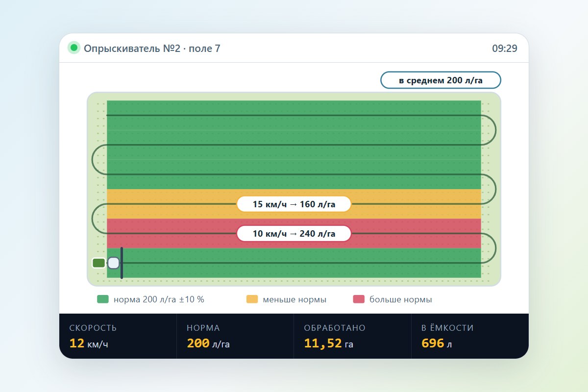This screenshot has width=588, height=392.
Task: Click legend text "норма 200 л/га ±10 %"
Action: [x=159, y=299]
